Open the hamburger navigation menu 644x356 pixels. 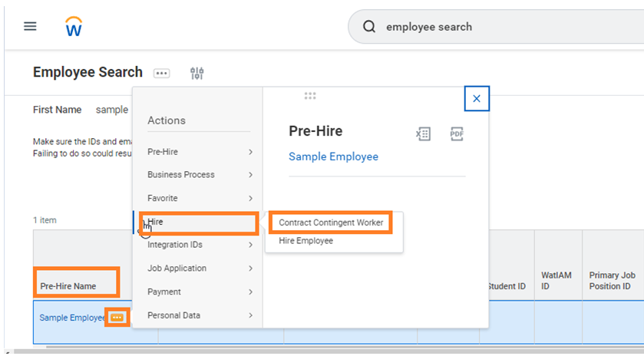coord(30,26)
